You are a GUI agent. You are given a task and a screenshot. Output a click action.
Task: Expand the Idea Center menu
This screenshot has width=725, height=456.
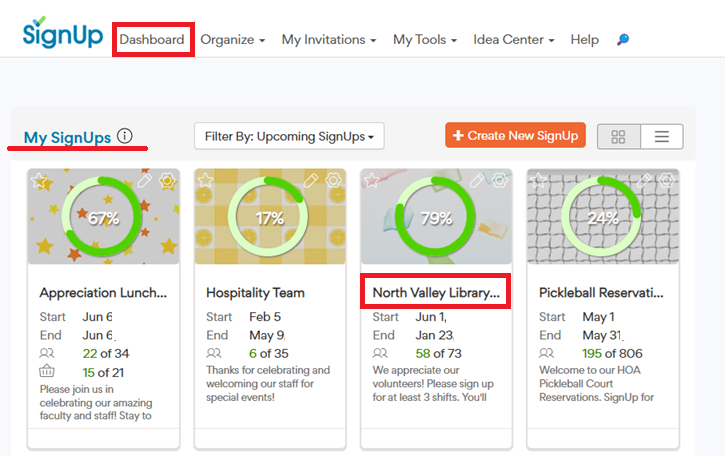(514, 40)
